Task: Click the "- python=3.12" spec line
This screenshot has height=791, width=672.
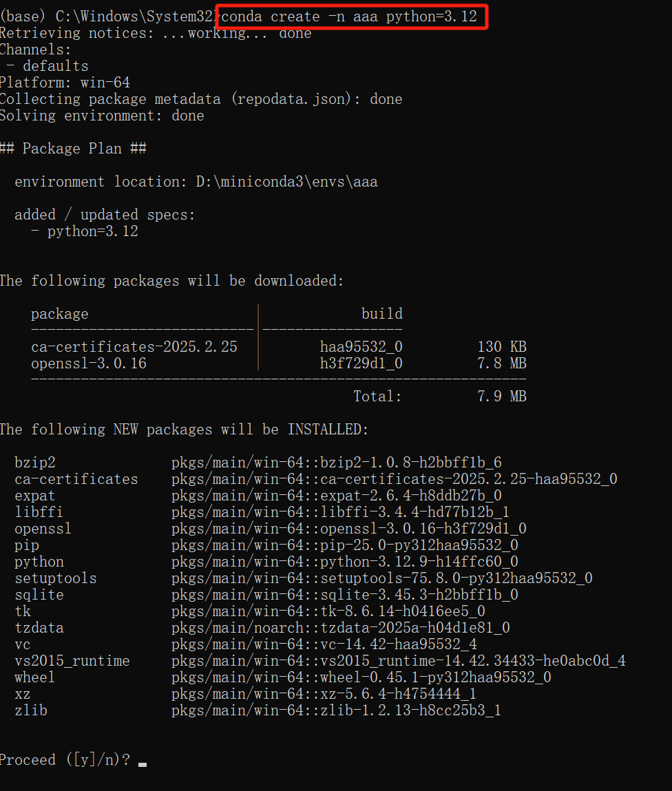Action: point(85,231)
